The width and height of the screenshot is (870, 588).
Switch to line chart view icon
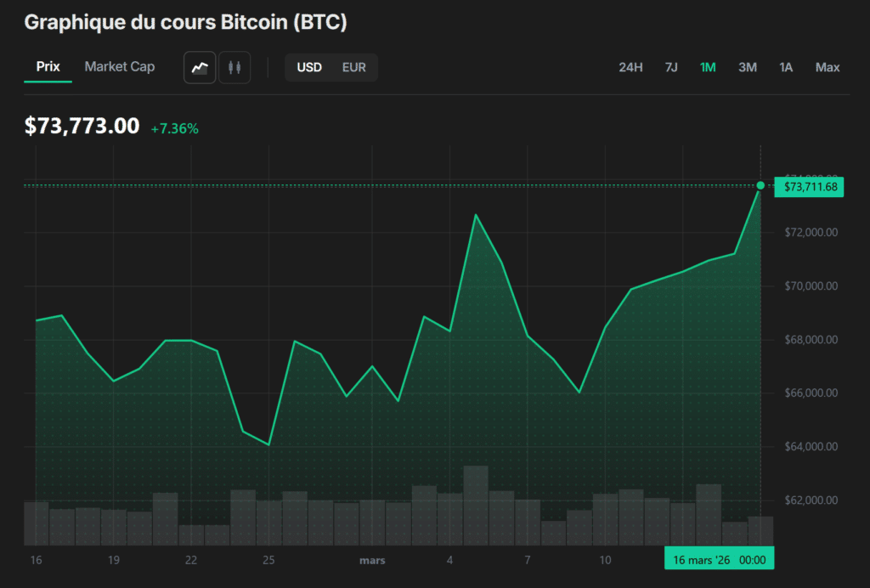(200, 68)
